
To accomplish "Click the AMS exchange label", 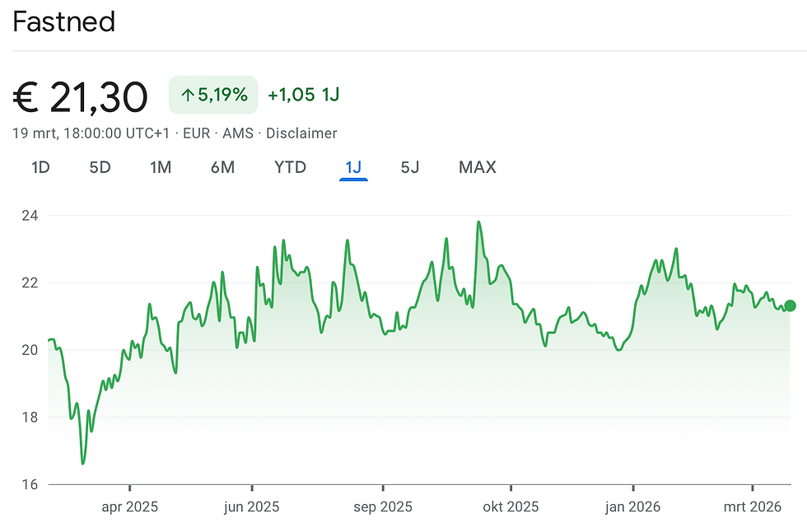I will tap(238, 133).
